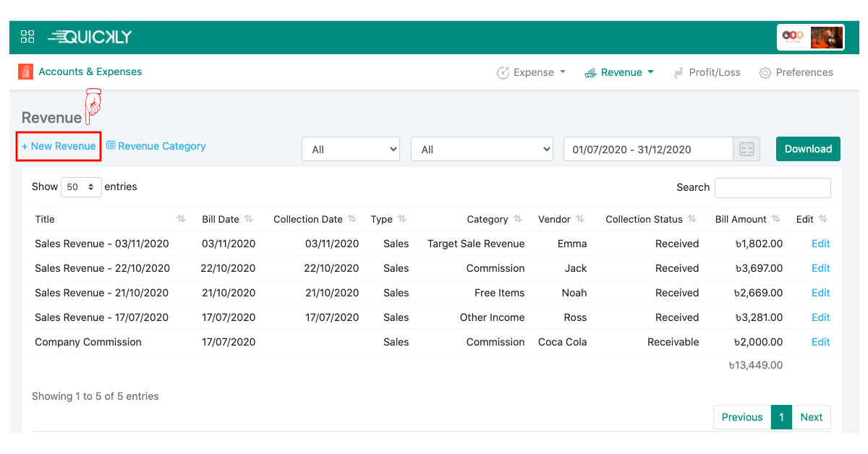Click the Quickly logo
Screen dimensions: 868x454
pyautogui.click(x=90, y=37)
